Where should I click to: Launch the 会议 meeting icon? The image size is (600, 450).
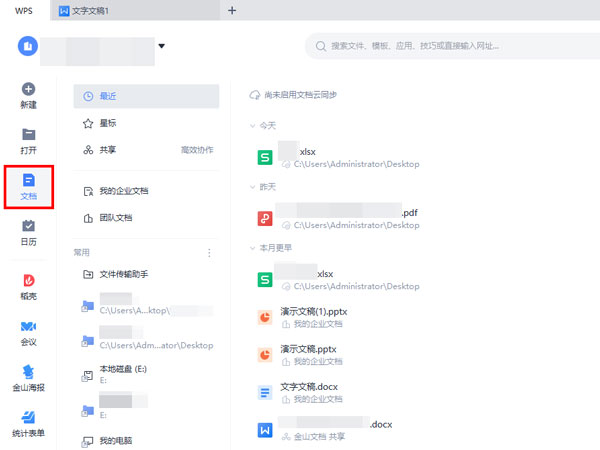[28, 327]
